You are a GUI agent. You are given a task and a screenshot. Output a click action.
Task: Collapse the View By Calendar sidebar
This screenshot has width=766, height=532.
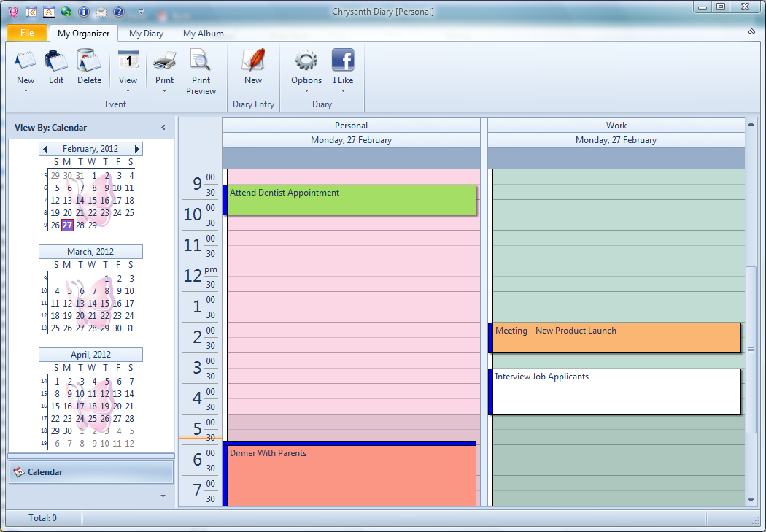tap(163, 128)
